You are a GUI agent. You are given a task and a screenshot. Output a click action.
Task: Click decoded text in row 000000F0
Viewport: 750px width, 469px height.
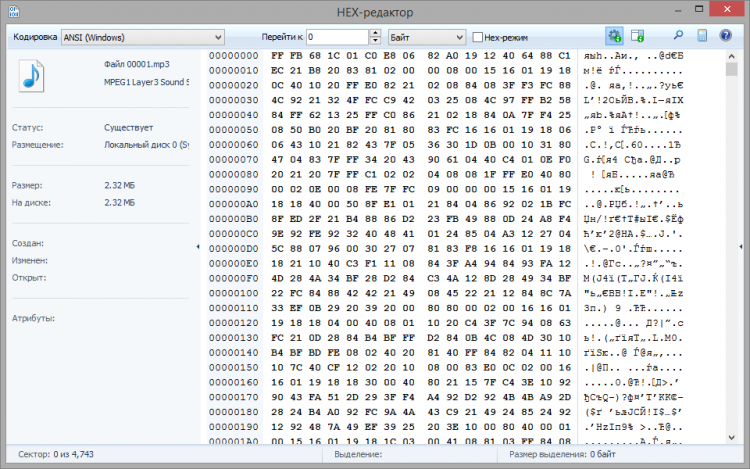click(633, 278)
